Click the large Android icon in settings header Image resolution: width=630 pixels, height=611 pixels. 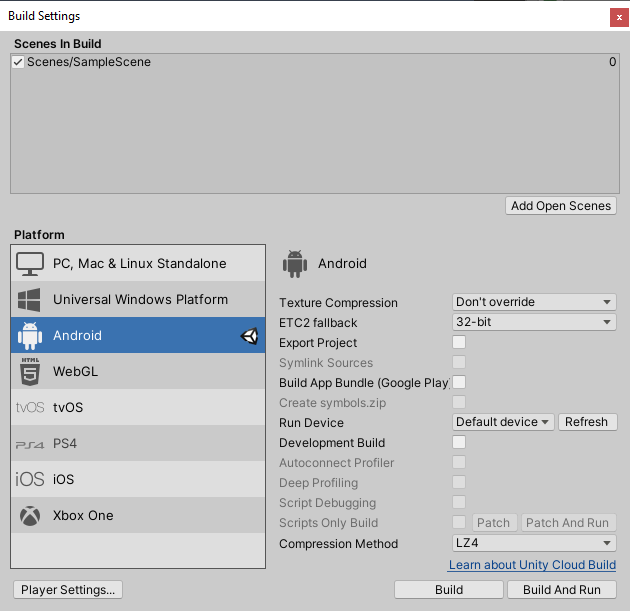(295, 264)
